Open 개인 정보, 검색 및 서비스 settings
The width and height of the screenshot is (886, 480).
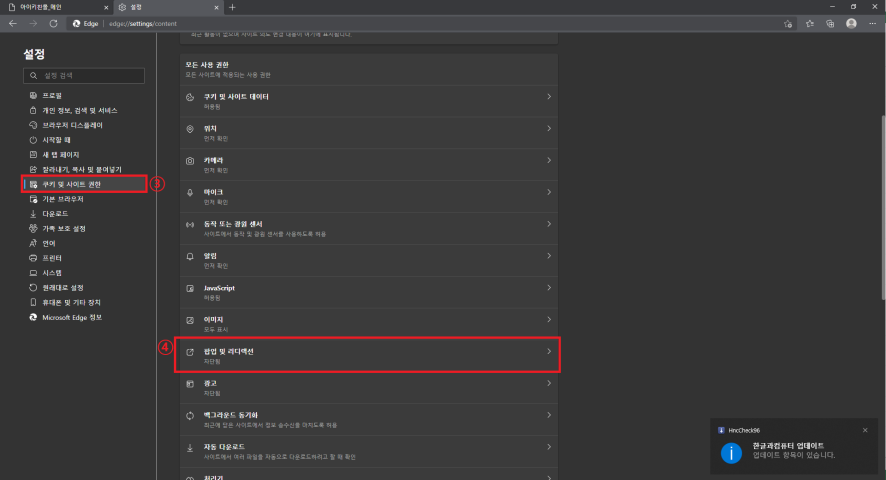[80, 110]
